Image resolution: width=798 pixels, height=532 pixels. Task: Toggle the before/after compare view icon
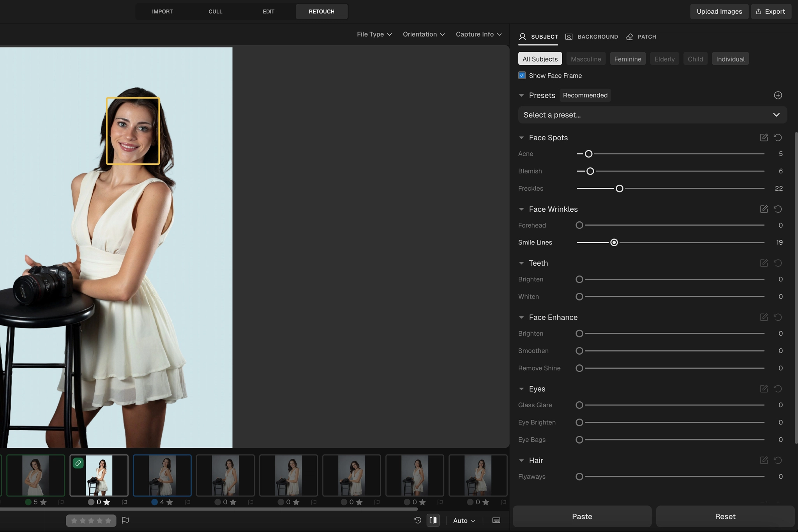click(x=433, y=520)
